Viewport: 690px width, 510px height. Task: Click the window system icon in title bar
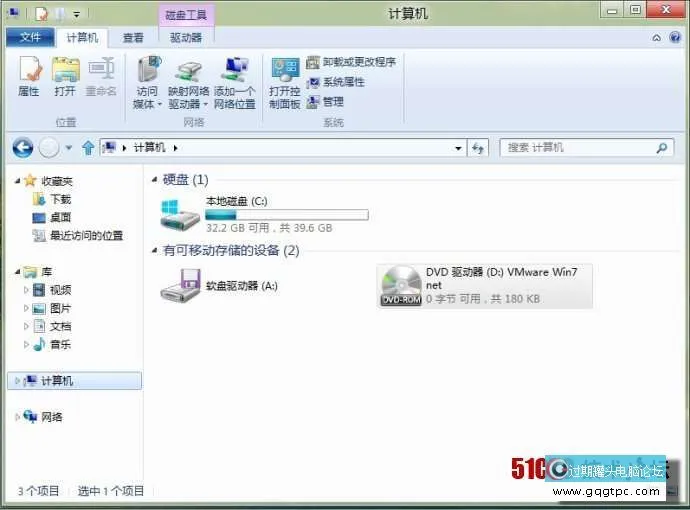click(13, 13)
